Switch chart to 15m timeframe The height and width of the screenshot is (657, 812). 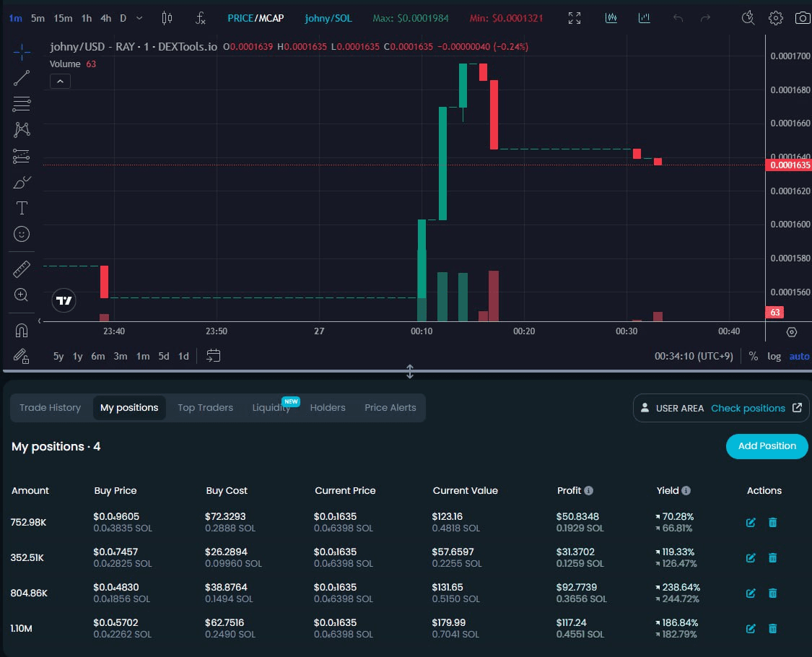pyautogui.click(x=64, y=18)
